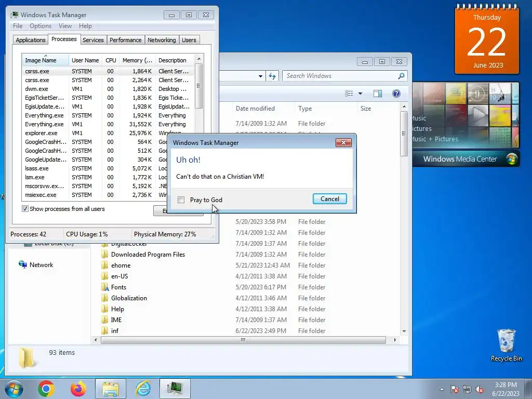Screen dimensions: 532x399
Task: Sort Explorer files by Type column
Action: [x=326, y=108]
